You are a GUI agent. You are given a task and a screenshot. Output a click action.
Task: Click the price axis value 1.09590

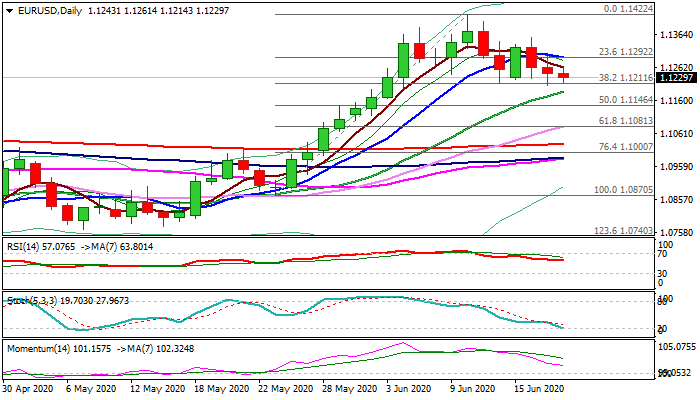[x=677, y=167]
